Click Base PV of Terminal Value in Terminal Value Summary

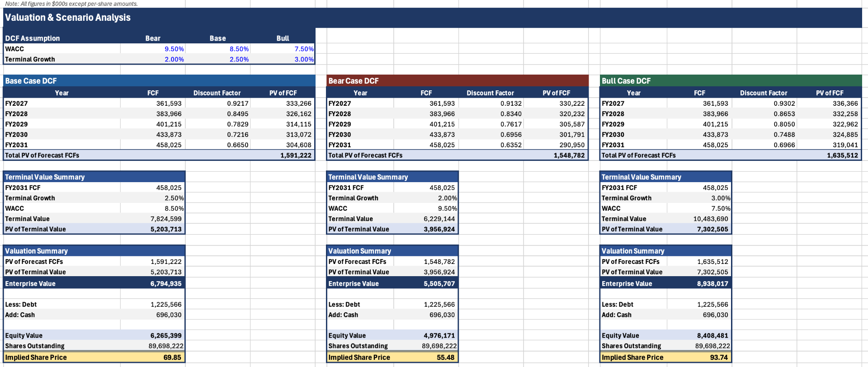[x=166, y=229]
